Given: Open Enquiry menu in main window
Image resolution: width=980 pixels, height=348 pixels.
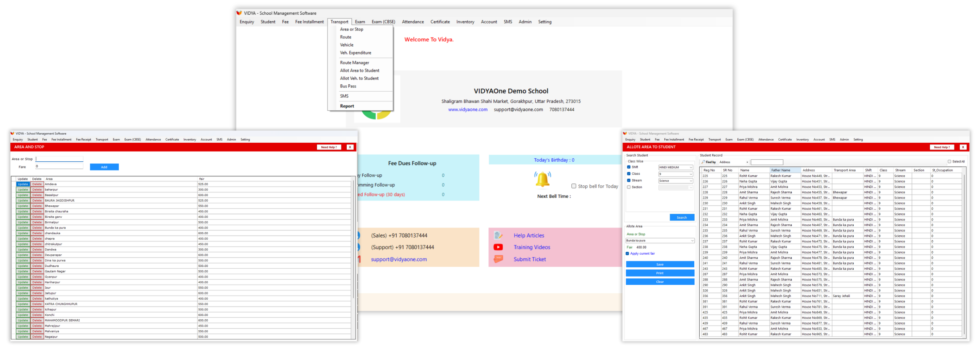Looking at the screenshot, I should [247, 22].
